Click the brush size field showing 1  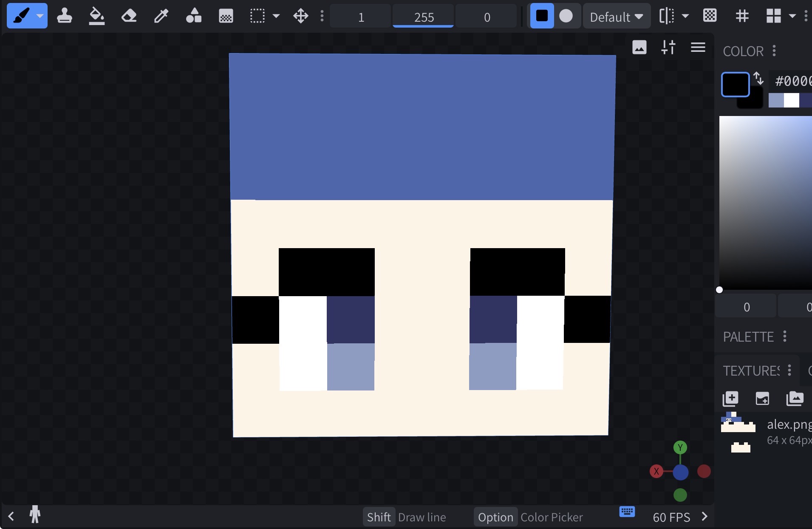361,17
